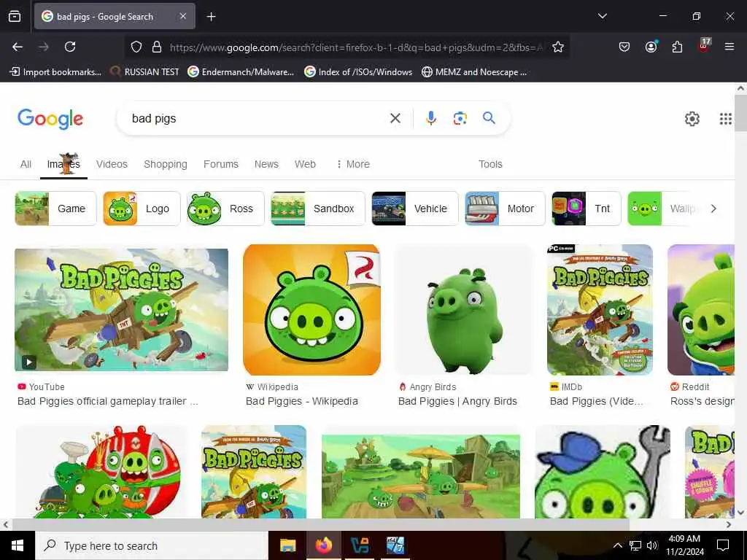Viewport: 747px width, 560px height.
Task: Open the Google apps grid
Action: point(725,119)
